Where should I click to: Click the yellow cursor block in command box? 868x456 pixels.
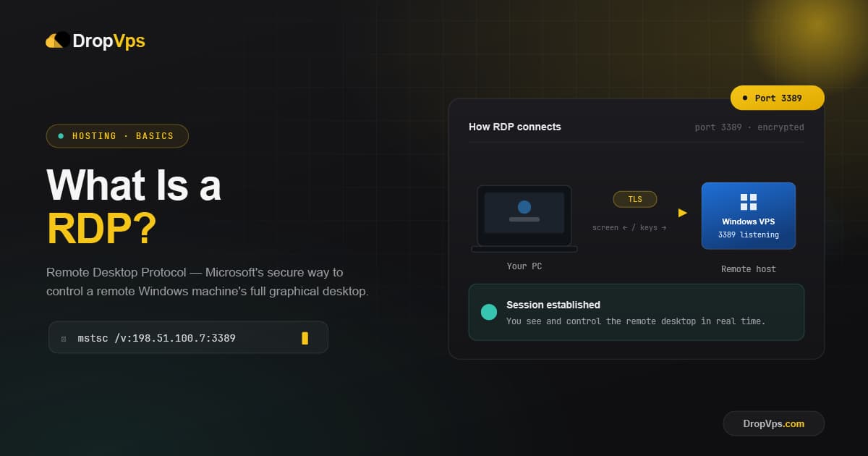point(305,338)
